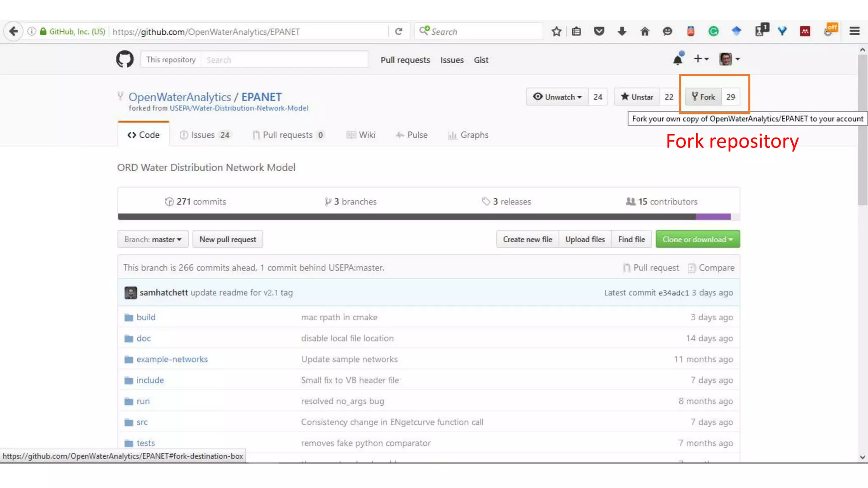Click the GitHub repository search field
The height and width of the screenshot is (488, 868).
click(x=285, y=59)
